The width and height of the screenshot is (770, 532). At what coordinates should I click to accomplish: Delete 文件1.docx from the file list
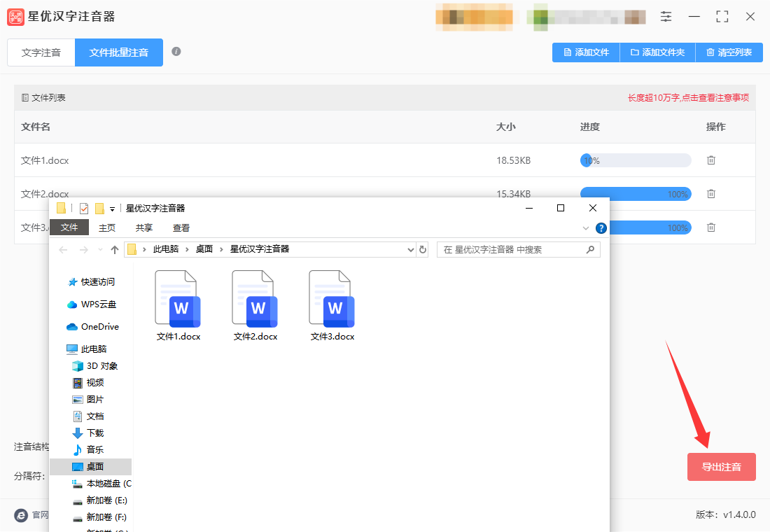[x=711, y=160]
